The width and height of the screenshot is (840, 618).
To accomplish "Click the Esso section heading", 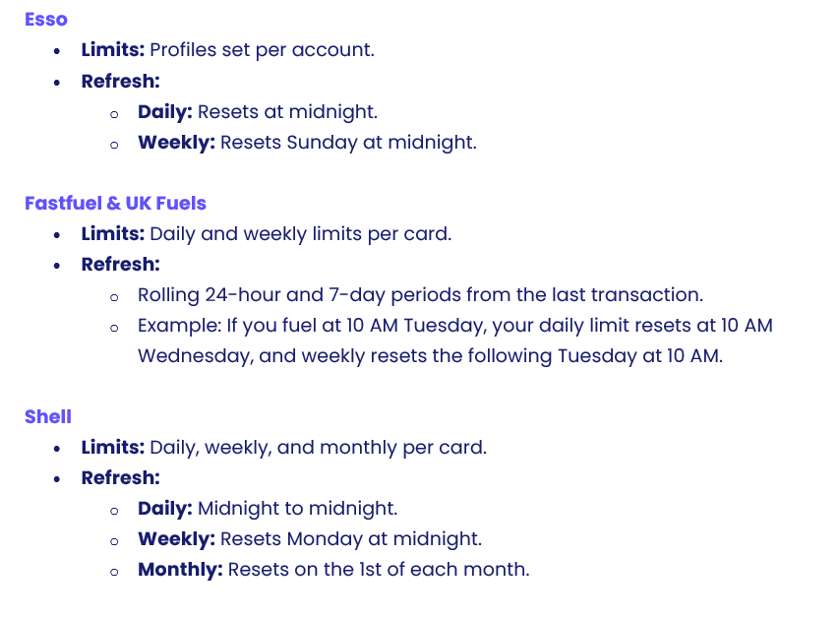I will 46,20.
